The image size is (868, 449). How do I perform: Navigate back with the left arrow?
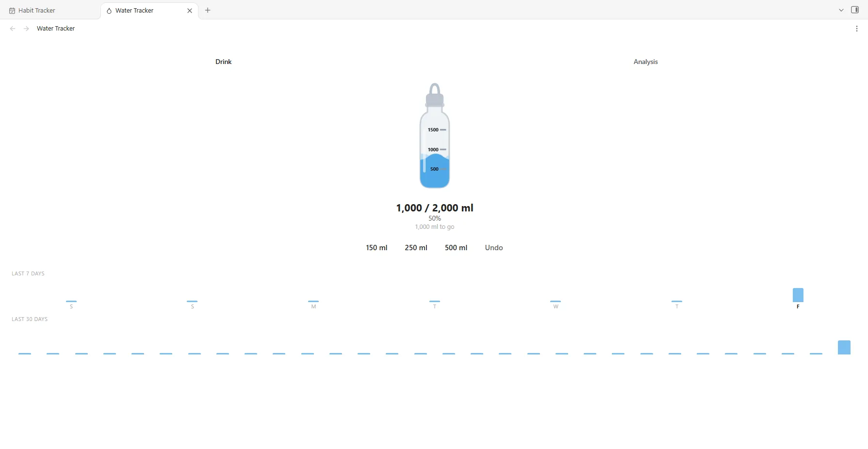pyautogui.click(x=13, y=29)
